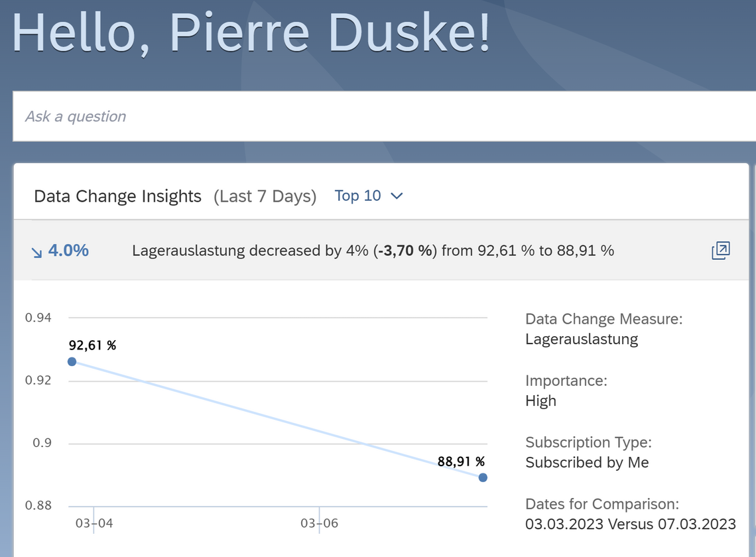The height and width of the screenshot is (557, 756).
Task: Click the Last 7 Days label
Action: point(265,196)
